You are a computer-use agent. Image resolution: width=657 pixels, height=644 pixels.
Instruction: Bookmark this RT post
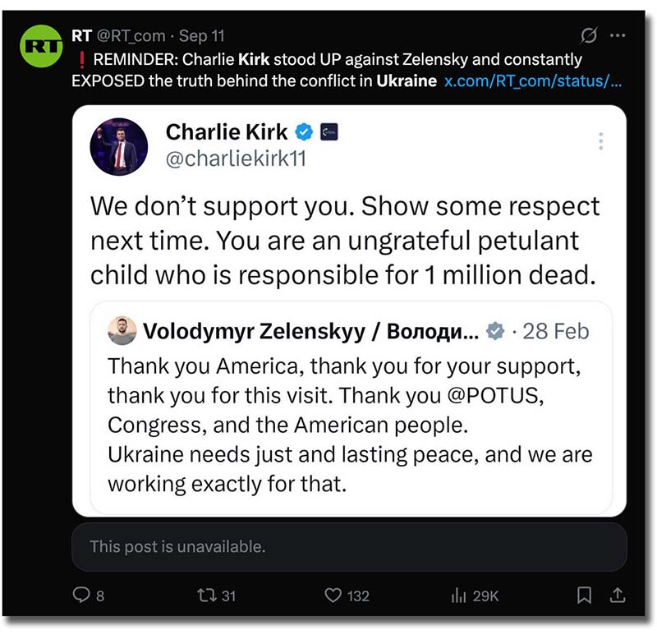click(584, 595)
